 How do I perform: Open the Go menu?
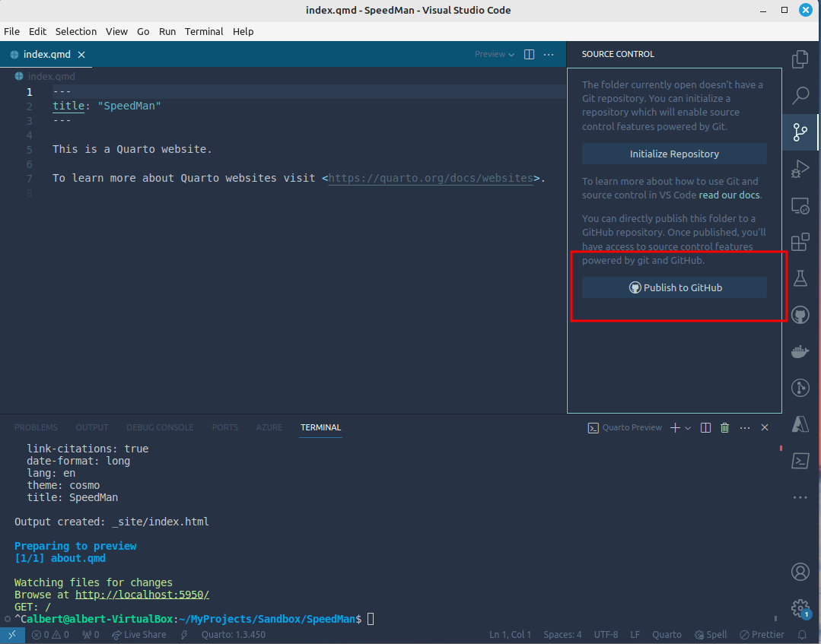[x=143, y=31]
